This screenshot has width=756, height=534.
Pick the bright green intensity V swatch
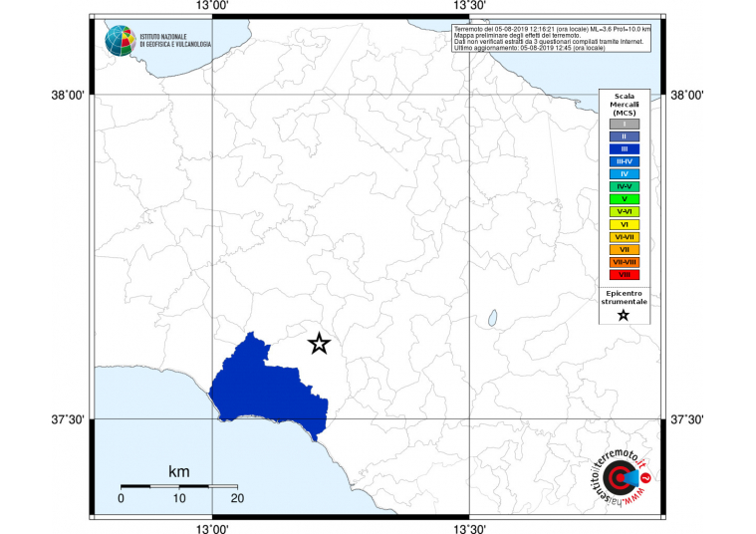click(x=624, y=199)
